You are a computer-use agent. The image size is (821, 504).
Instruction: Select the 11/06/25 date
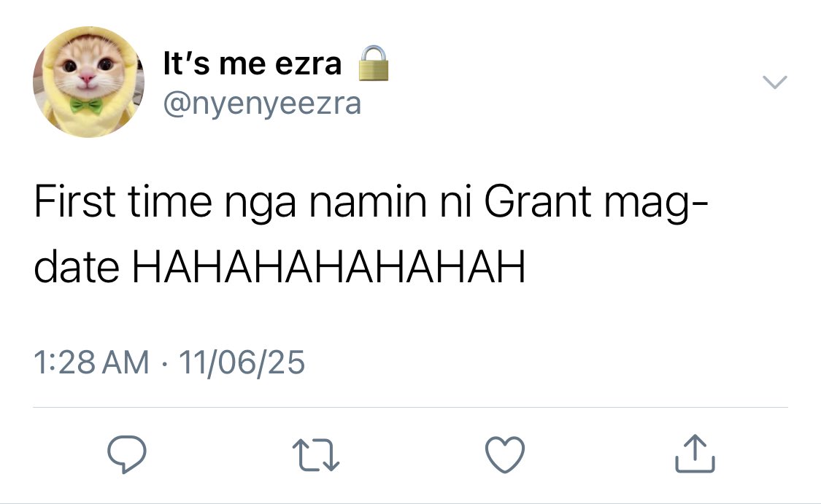[242, 363]
